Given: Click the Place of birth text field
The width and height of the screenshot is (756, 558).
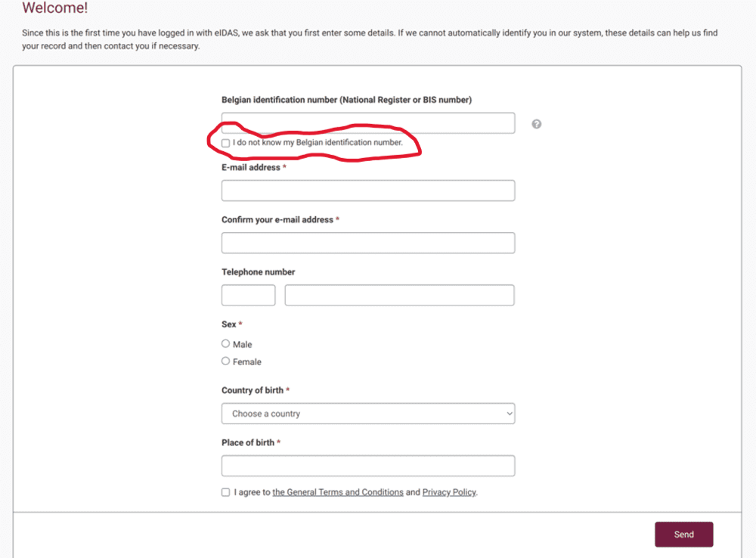Looking at the screenshot, I should point(368,466).
